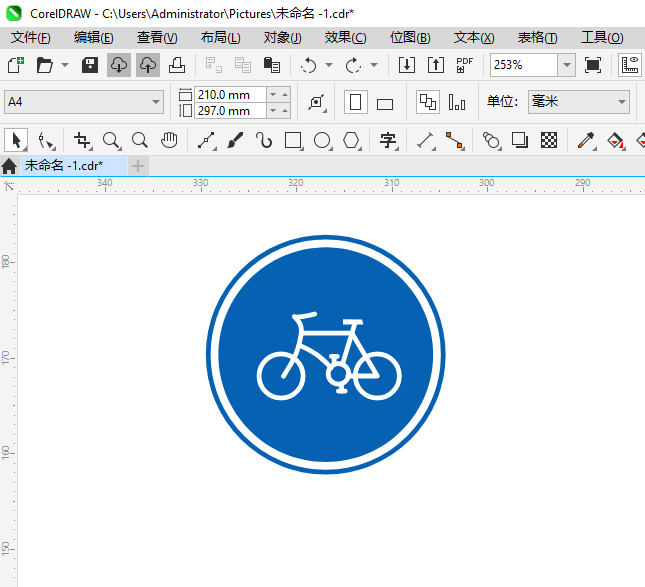The height and width of the screenshot is (587, 645).
Task: Decrease page height with down stepper
Action: click(273, 111)
